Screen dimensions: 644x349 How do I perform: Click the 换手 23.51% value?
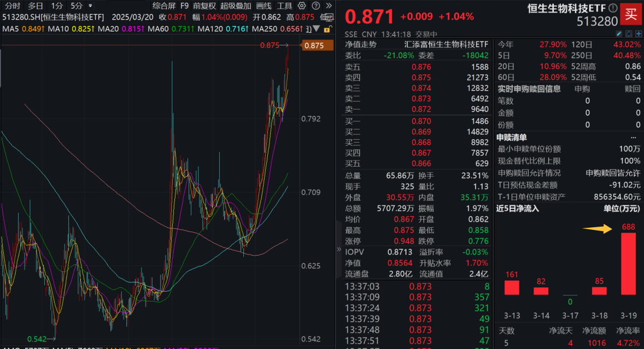click(x=475, y=175)
